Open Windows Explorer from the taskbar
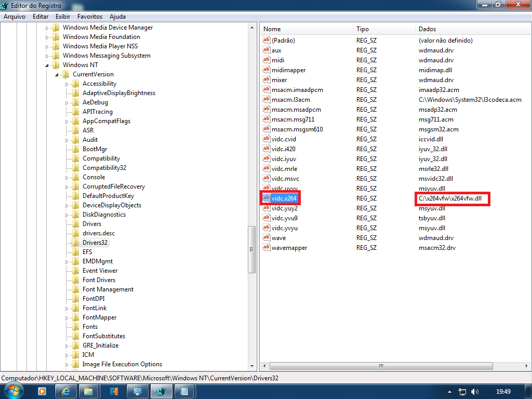 88,392
